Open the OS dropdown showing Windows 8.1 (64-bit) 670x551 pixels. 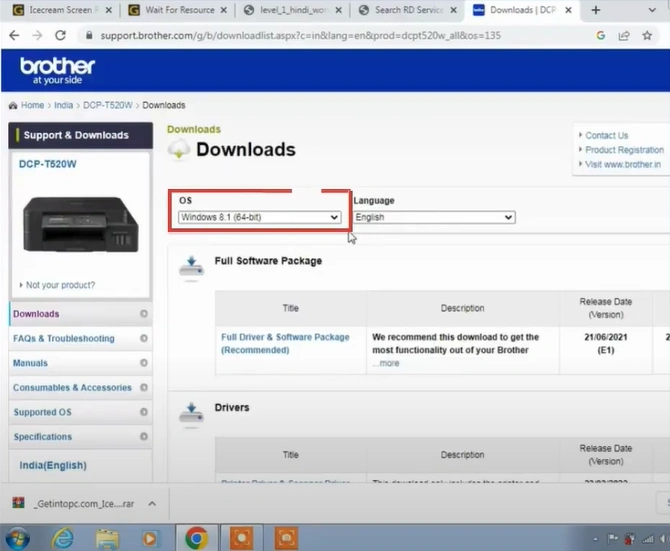(x=259, y=217)
